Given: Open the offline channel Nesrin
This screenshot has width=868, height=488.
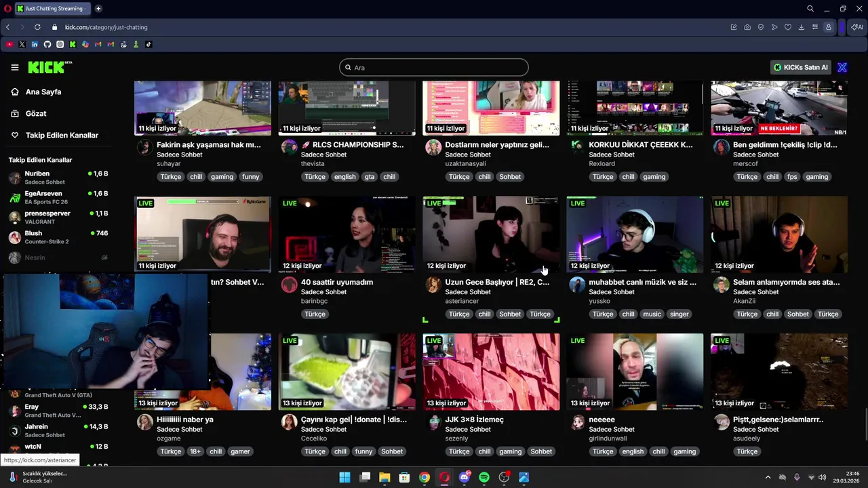Looking at the screenshot, I should [x=58, y=258].
